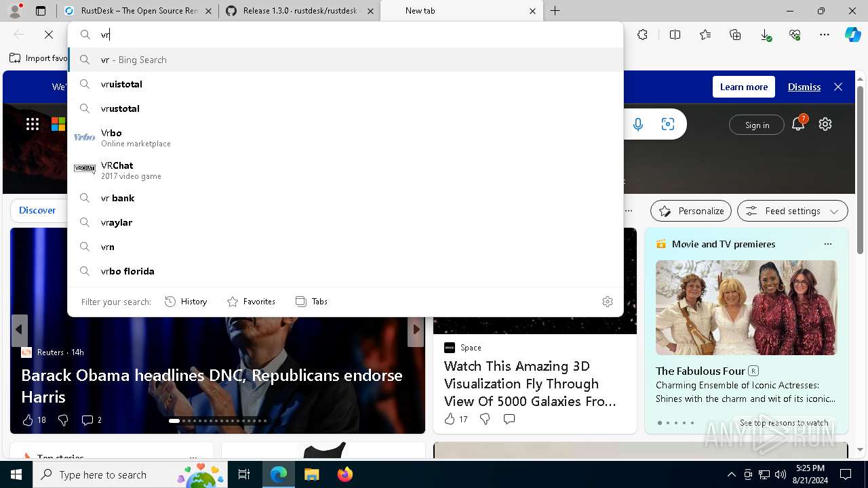The image size is (868, 488).
Task: Select Vrbo Online marketplace suggestion
Action: 345,138
